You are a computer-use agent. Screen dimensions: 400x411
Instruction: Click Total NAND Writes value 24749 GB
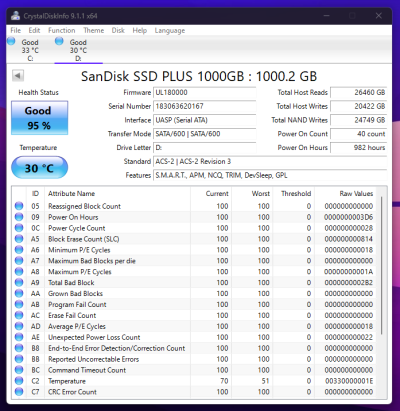point(359,120)
